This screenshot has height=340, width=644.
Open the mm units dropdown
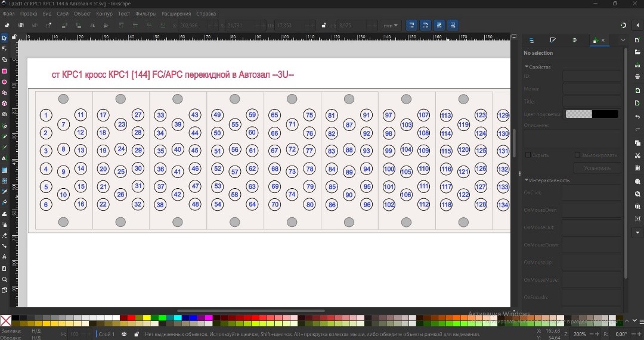click(390, 26)
